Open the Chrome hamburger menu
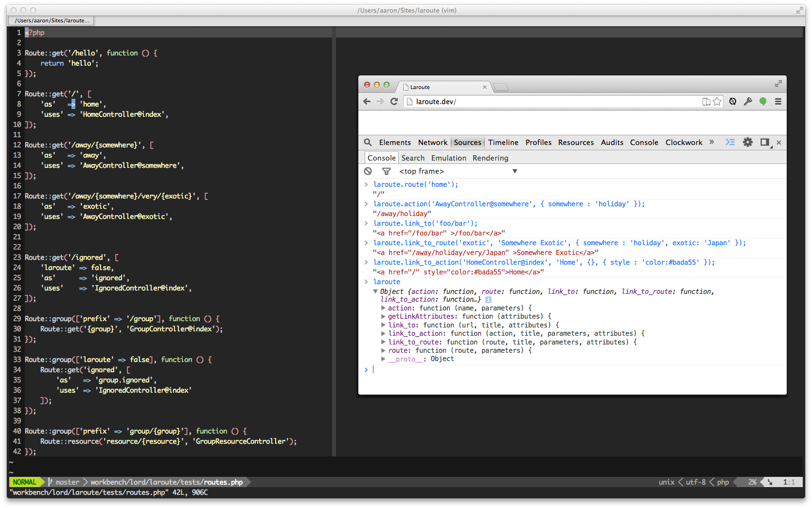Viewport: 812px width, 508px height. pyautogui.click(x=778, y=102)
